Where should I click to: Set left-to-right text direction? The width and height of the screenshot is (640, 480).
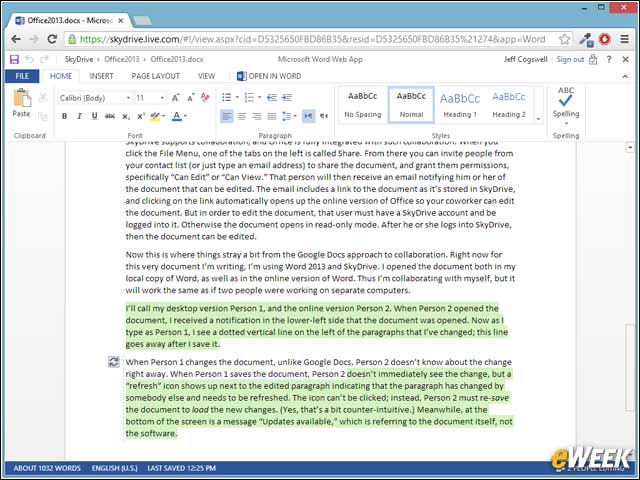point(309,116)
